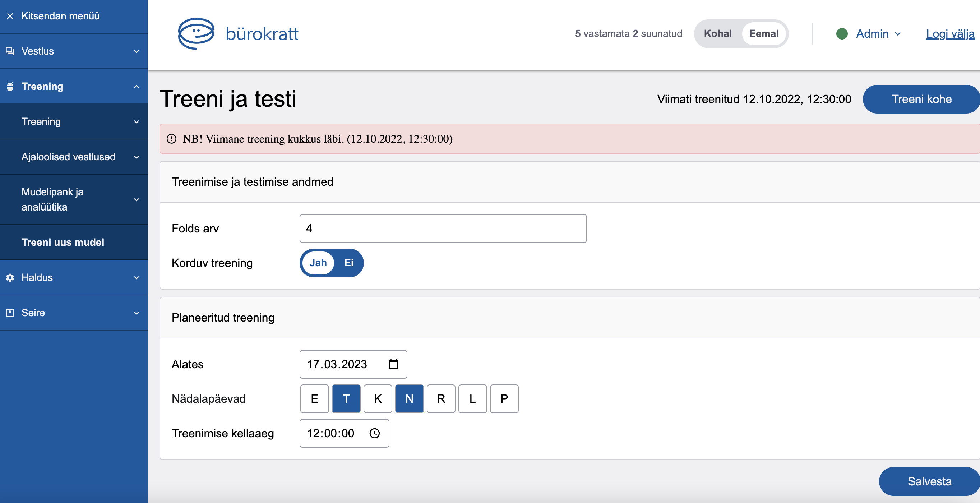Image resolution: width=980 pixels, height=503 pixels.
Task: Click the Haldus gear icon
Action: coord(10,277)
